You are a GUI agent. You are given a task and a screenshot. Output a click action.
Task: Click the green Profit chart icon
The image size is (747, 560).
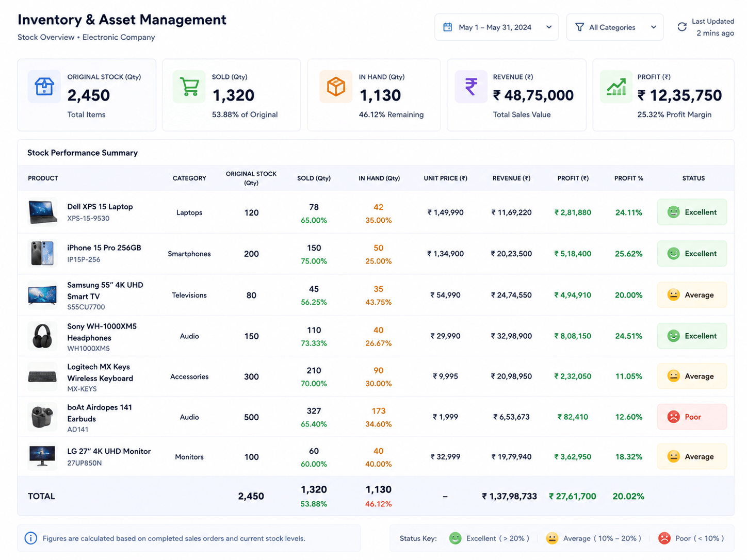coord(616,87)
